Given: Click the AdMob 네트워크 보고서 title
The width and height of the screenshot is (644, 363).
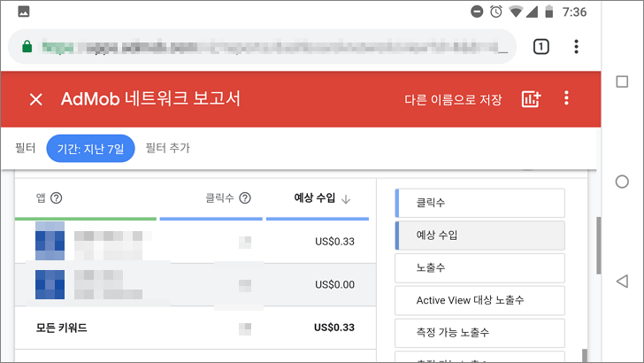Looking at the screenshot, I should (x=150, y=99).
